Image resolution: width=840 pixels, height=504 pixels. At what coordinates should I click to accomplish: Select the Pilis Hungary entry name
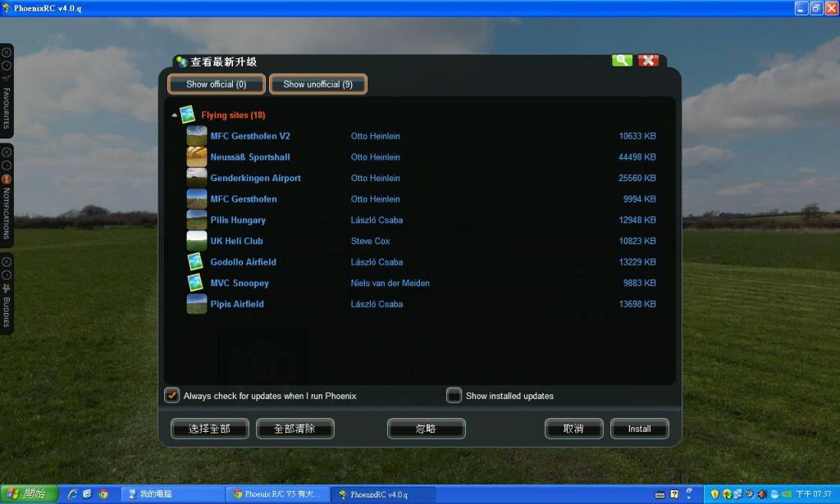click(x=238, y=220)
